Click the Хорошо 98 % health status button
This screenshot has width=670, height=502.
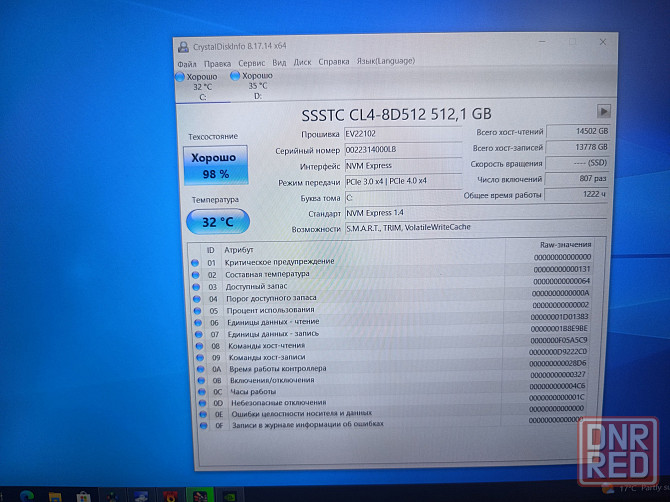[x=216, y=165]
